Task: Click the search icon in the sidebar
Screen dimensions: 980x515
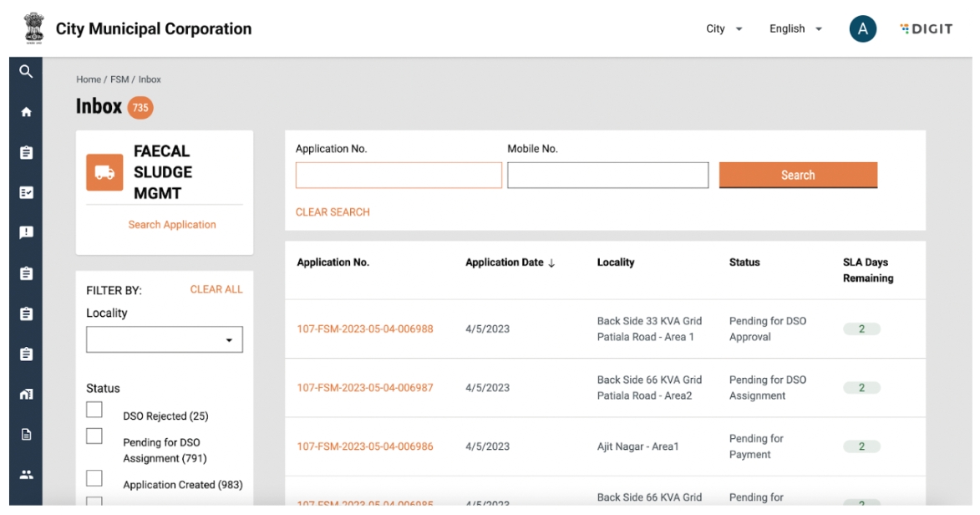Action: [x=26, y=72]
